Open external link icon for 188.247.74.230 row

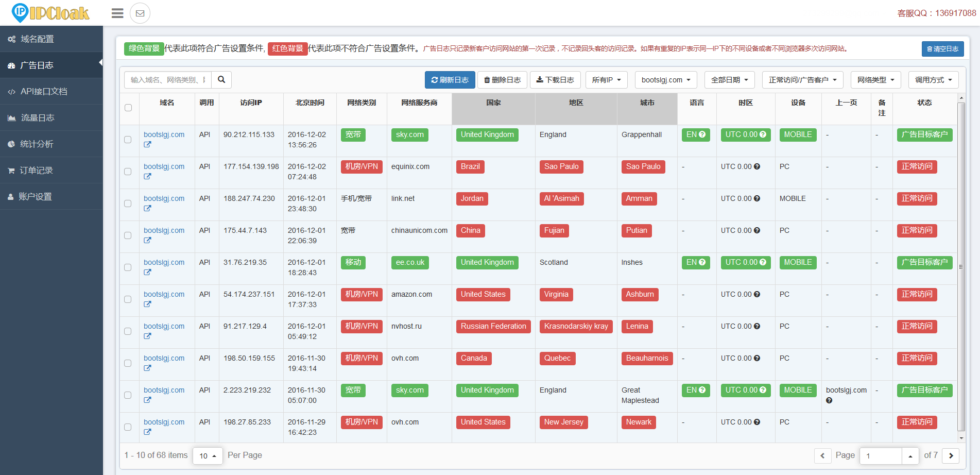point(147,209)
